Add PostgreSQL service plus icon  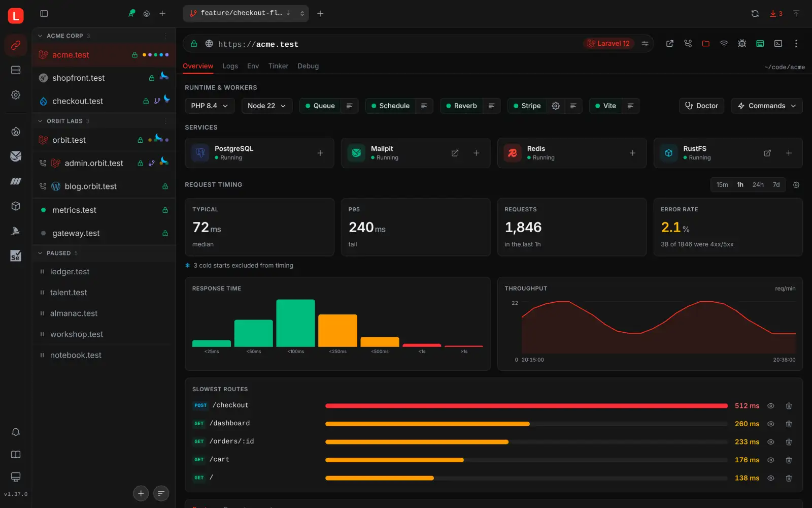pos(320,153)
